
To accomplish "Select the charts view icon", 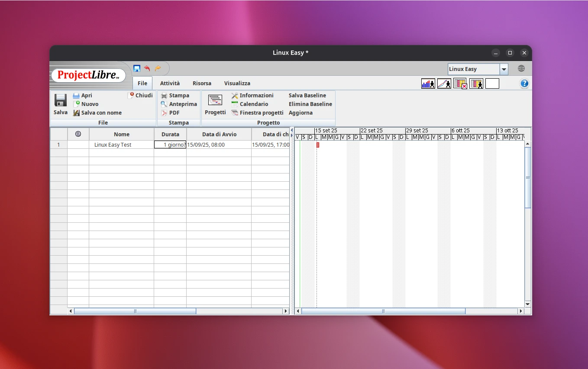I will pyautogui.click(x=444, y=83).
